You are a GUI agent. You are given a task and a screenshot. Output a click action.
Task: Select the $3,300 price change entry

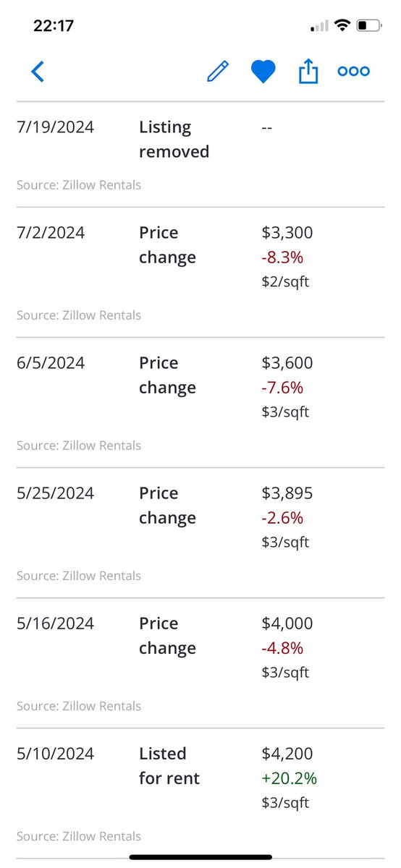[200, 272]
